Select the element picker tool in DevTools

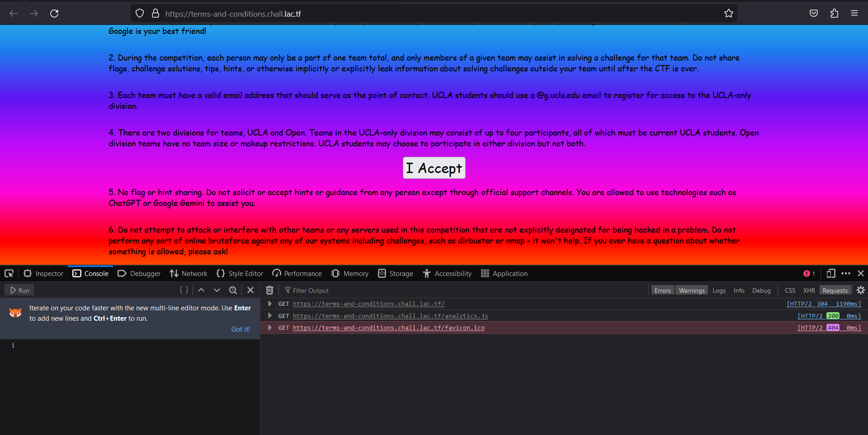pyautogui.click(x=9, y=273)
